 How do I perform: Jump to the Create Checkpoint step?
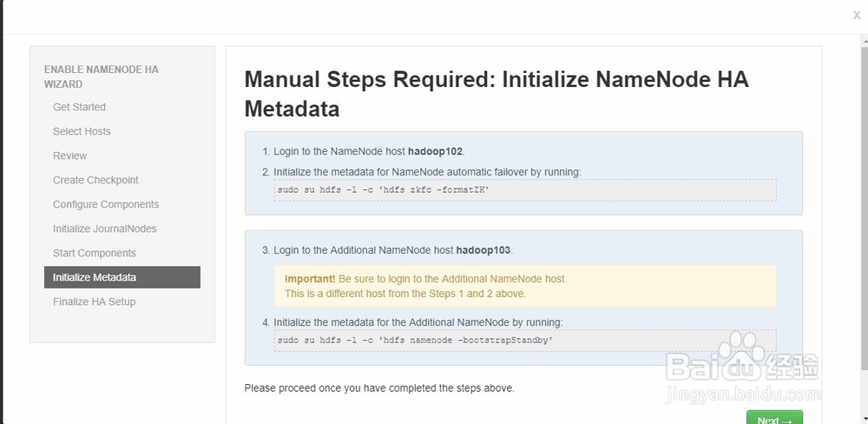[95, 180]
